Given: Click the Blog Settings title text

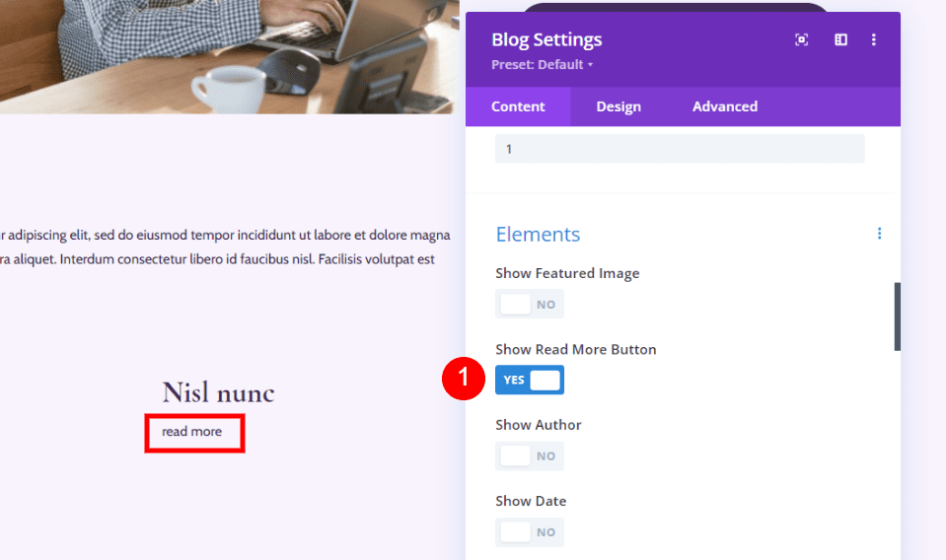Looking at the screenshot, I should (546, 40).
